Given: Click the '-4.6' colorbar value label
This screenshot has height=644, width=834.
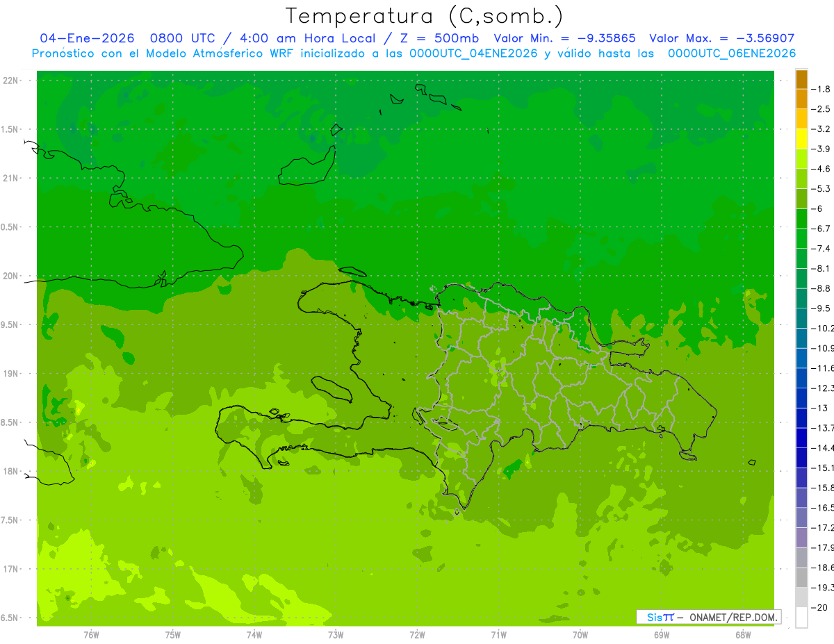Looking at the screenshot, I should coord(821,169).
